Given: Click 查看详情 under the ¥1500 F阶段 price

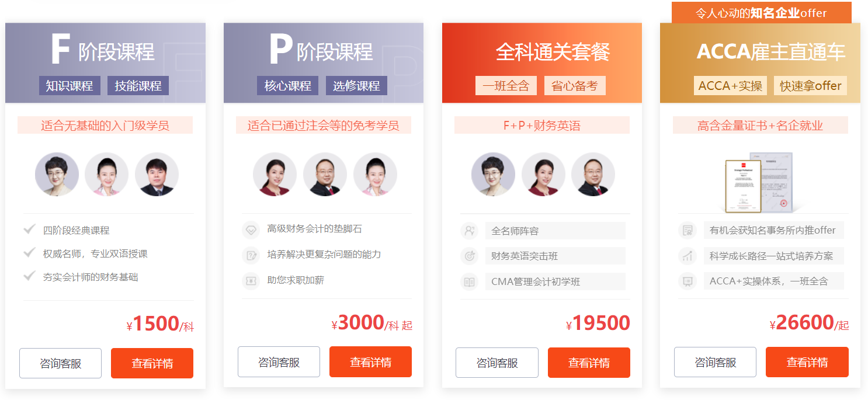Looking at the screenshot, I should click(152, 363).
